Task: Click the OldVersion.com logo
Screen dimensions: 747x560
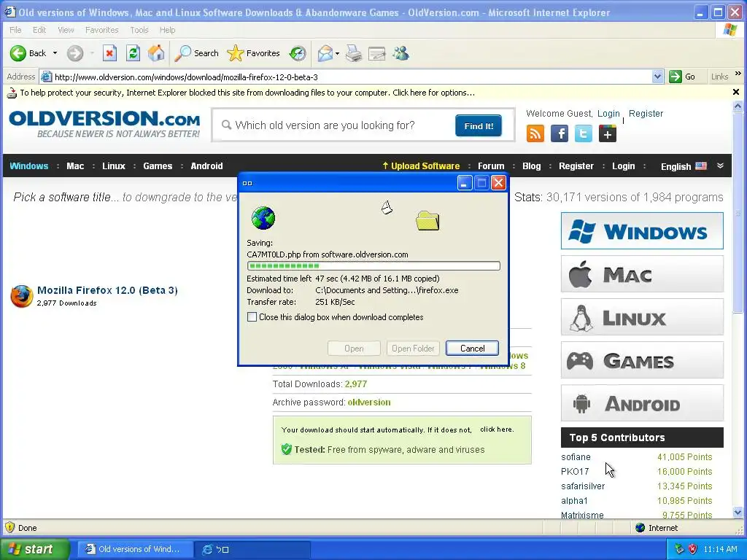Action: coord(105,124)
